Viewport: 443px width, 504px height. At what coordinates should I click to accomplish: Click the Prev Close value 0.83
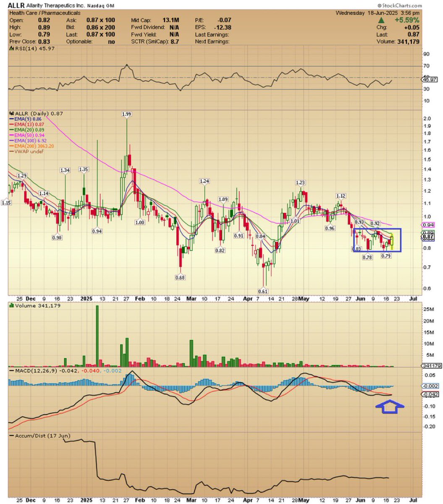click(x=45, y=41)
